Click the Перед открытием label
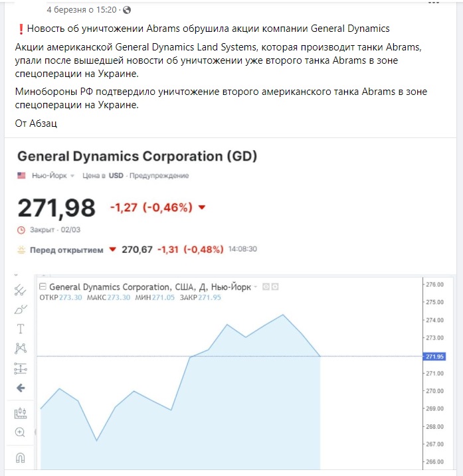Viewport: 463px width, 476px height. pyautogui.click(x=66, y=250)
